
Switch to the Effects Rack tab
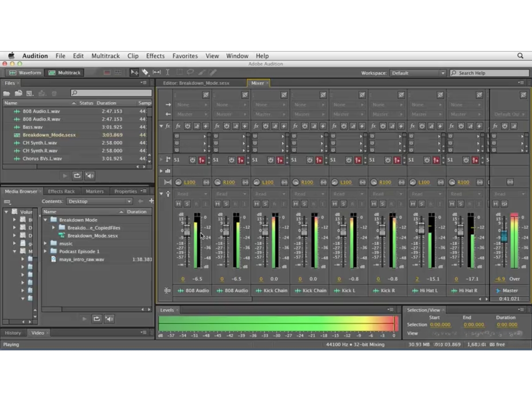click(61, 192)
